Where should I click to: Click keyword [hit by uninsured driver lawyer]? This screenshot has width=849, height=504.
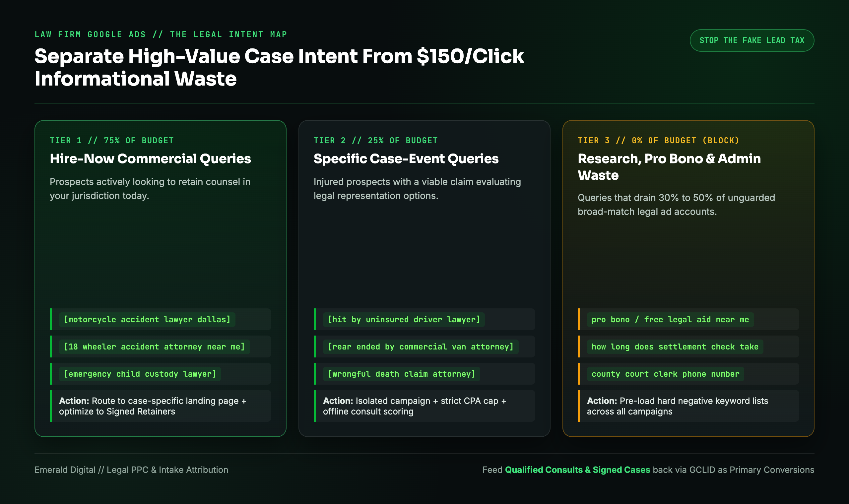point(404,320)
